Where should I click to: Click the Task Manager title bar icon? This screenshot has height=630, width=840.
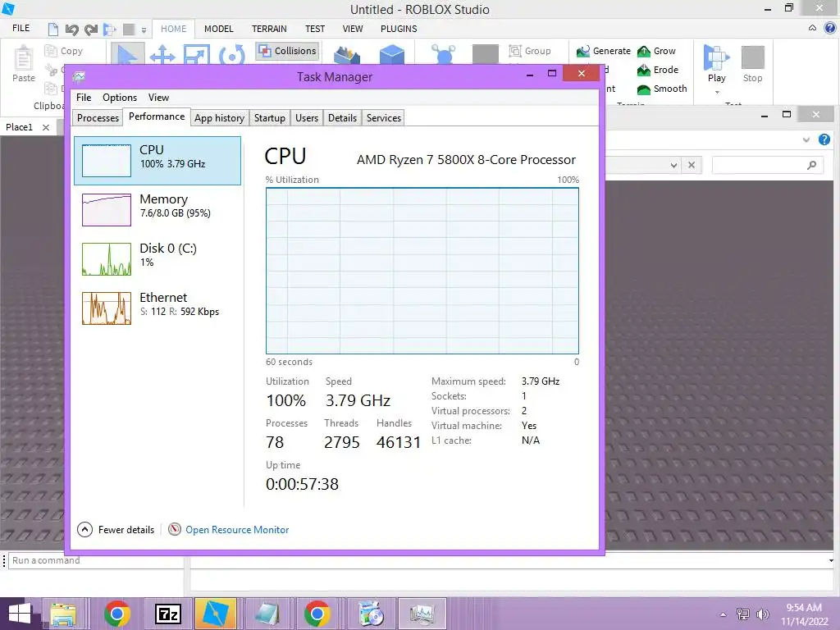[80, 76]
